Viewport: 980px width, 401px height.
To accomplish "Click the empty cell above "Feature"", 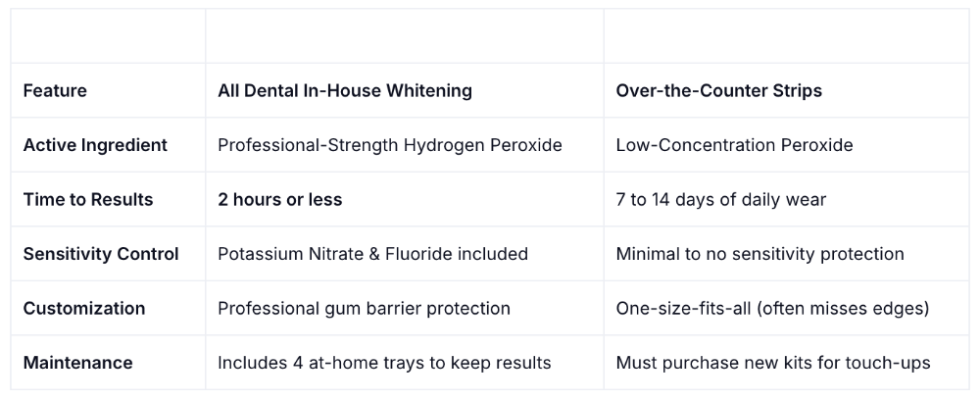I will pos(108,36).
